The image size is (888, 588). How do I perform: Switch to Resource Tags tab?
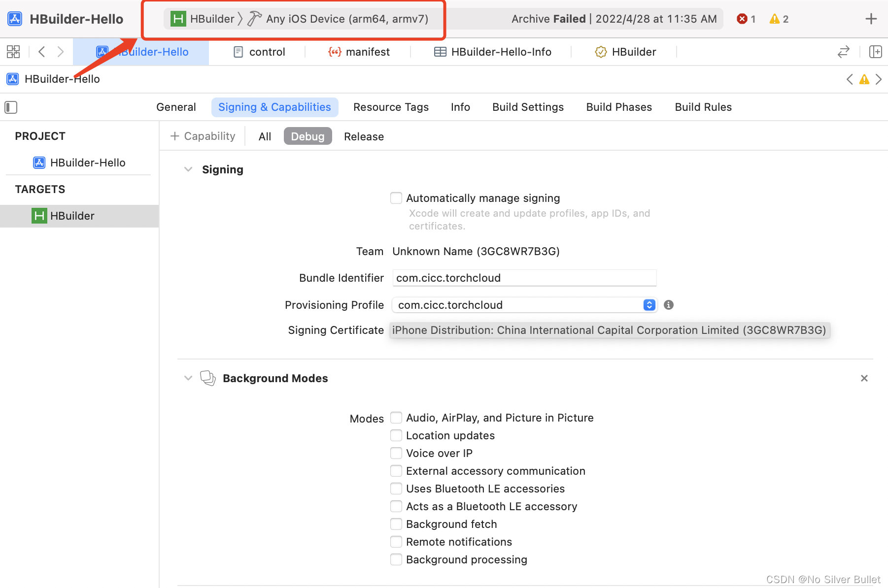391,107
